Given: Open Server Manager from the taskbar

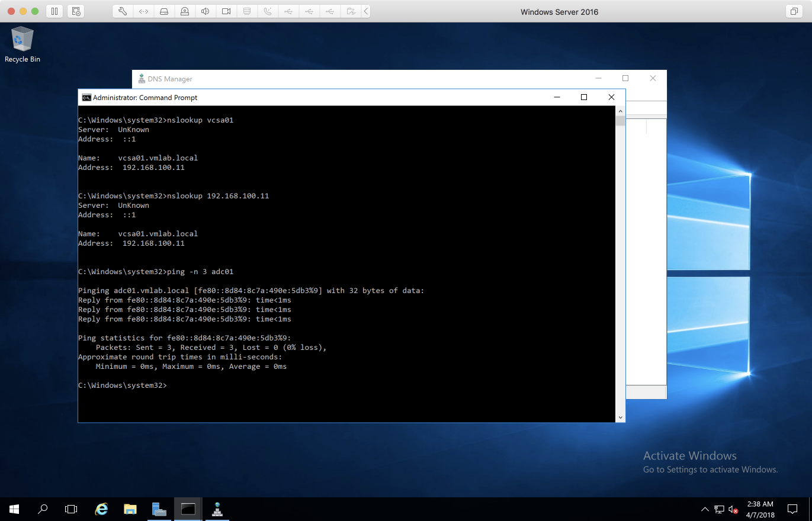Looking at the screenshot, I should [159, 509].
